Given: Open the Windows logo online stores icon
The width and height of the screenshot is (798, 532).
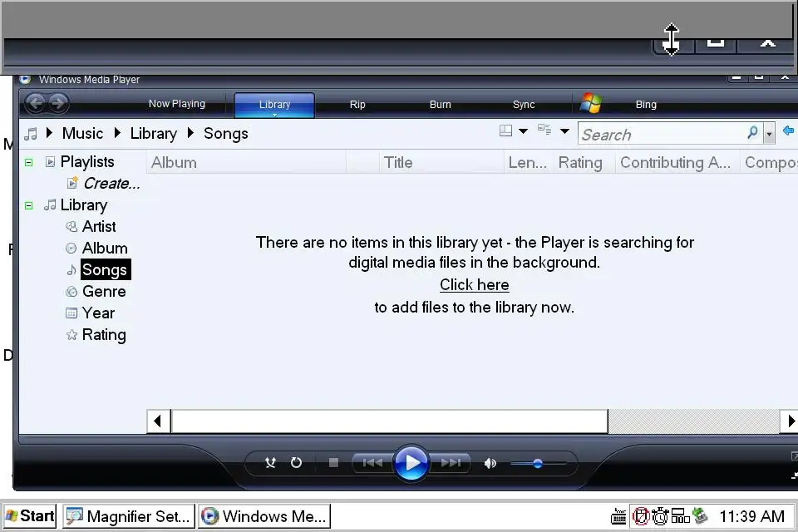Looking at the screenshot, I should click(x=591, y=103).
